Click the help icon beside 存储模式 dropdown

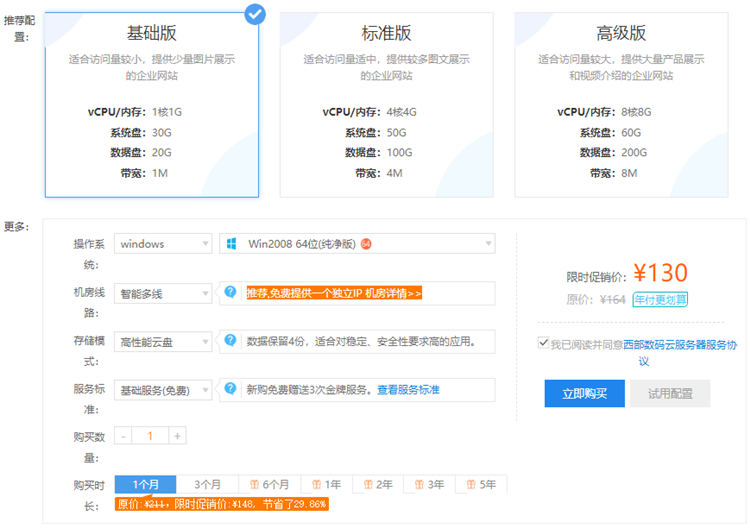pyautogui.click(x=230, y=341)
